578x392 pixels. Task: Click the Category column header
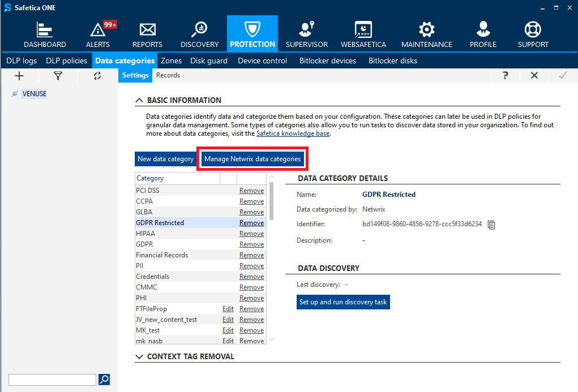(177, 178)
